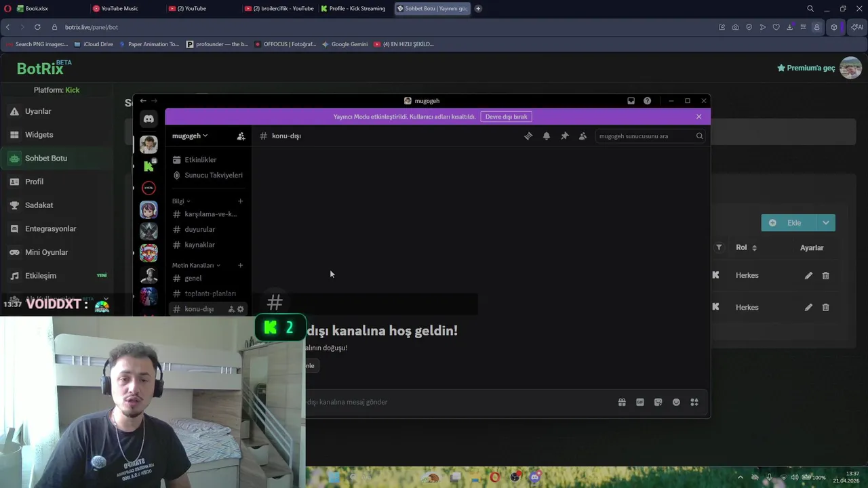Open sticker picker in Discord message bar
The image size is (868, 488).
click(658, 402)
